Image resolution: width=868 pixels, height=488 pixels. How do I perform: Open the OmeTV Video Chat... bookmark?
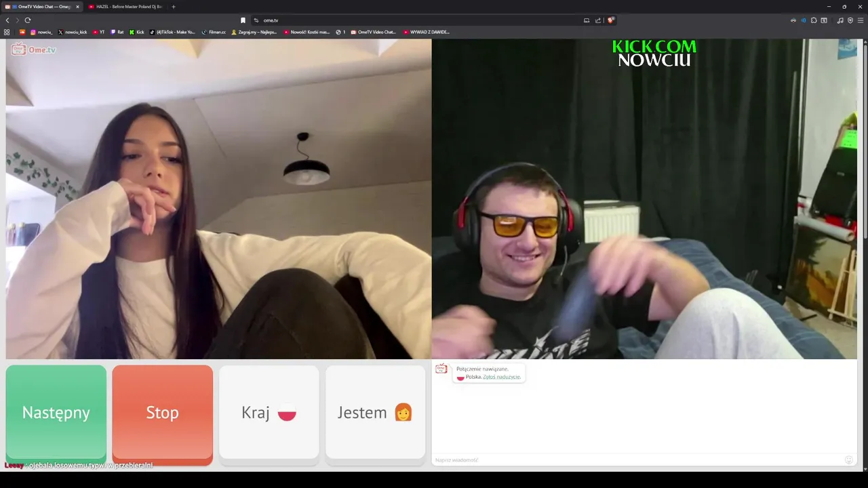point(373,32)
